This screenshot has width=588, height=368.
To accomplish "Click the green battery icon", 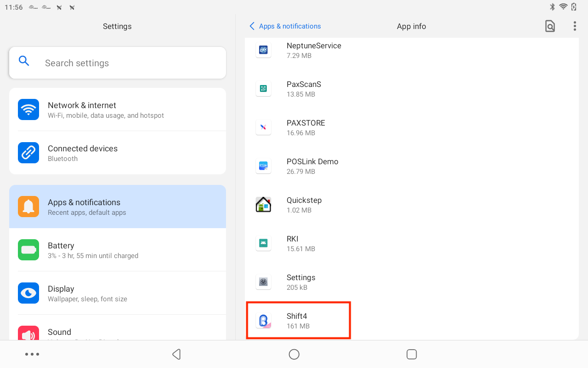I will click(28, 250).
